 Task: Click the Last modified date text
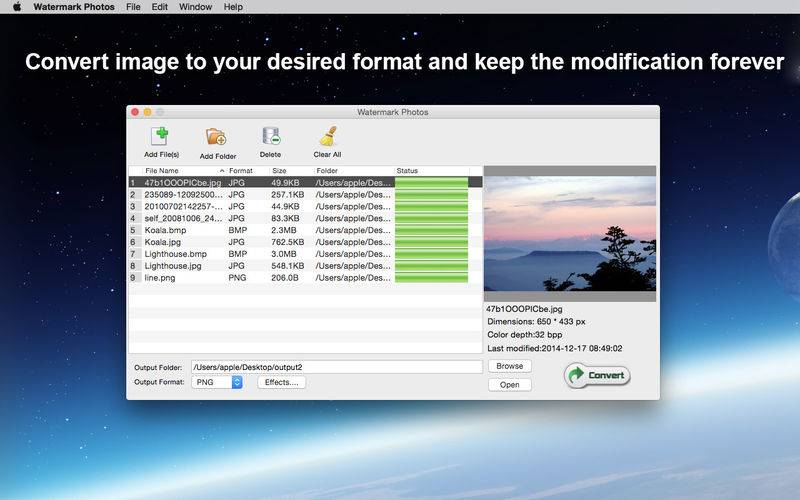click(x=555, y=348)
